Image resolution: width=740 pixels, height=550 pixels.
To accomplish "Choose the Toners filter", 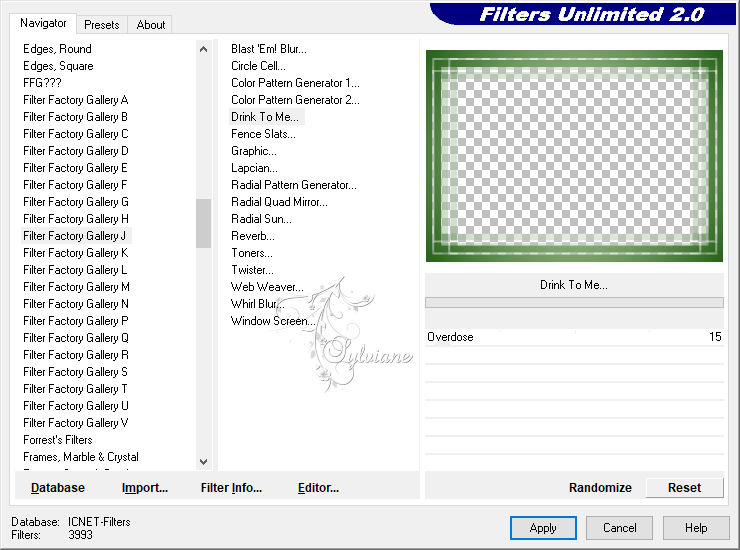I will pos(252,253).
